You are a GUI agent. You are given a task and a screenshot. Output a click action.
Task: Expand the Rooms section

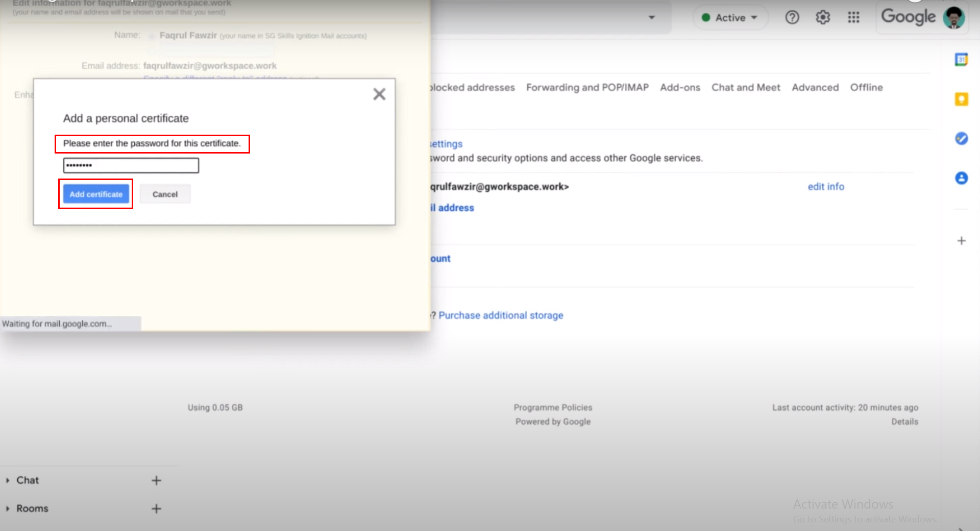coord(7,508)
